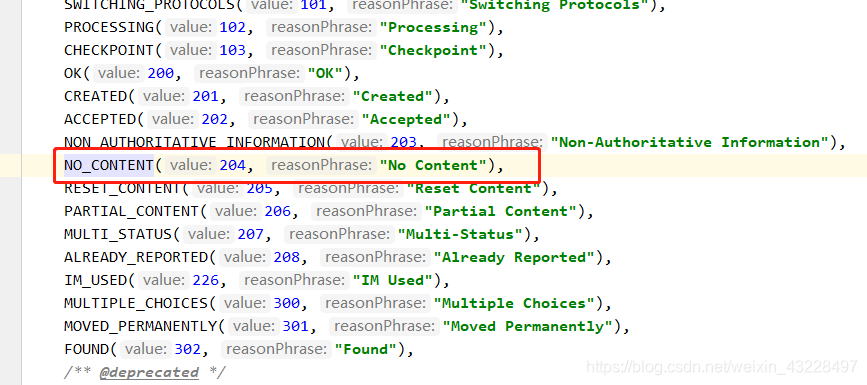The width and height of the screenshot is (867, 385).
Task: Click the value 226
Action: point(206,281)
